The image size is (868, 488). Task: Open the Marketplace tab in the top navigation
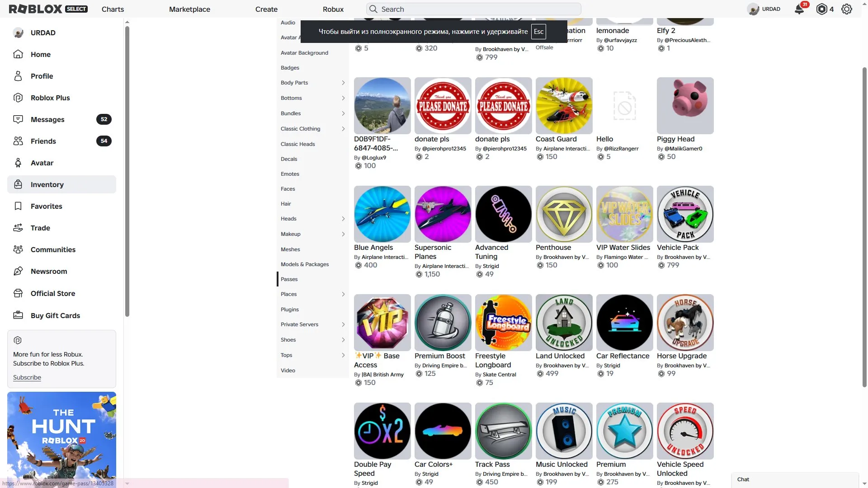pyautogui.click(x=189, y=9)
